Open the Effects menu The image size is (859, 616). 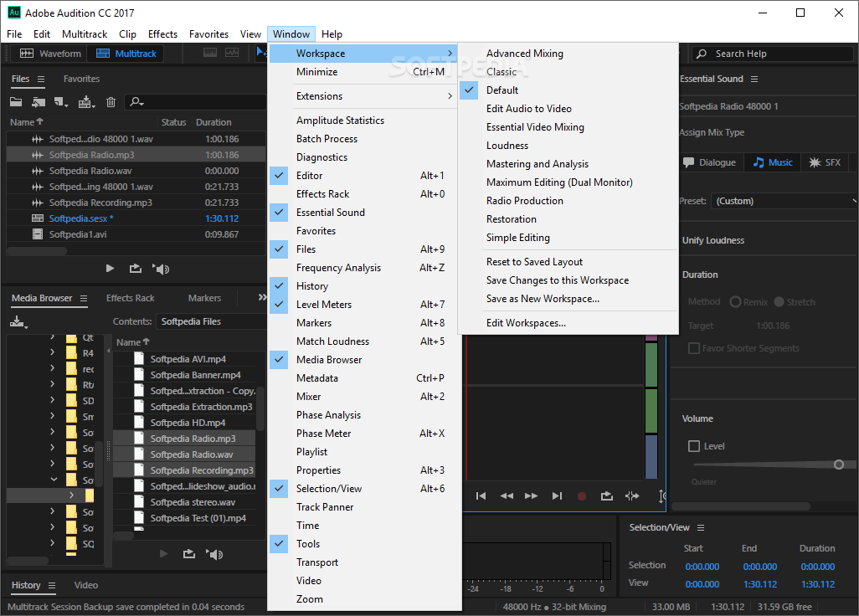coord(162,34)
